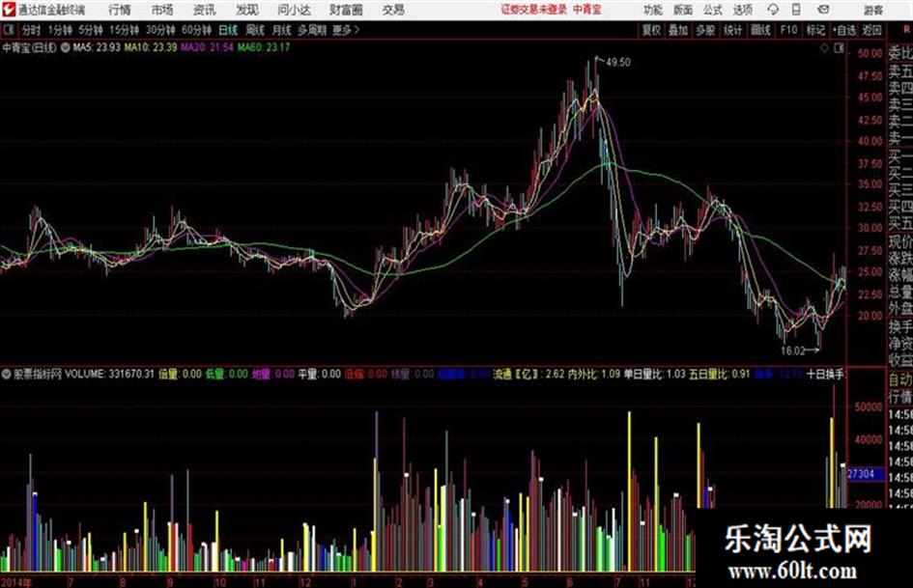Click the 返回 back button
This screenshot has height=588, width=913.
pos(871,30)
